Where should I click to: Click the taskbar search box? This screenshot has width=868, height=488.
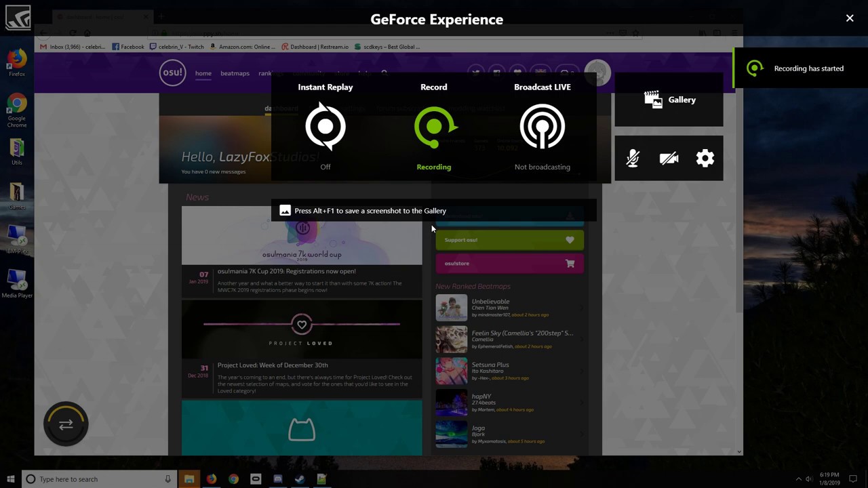click(99, 479)
